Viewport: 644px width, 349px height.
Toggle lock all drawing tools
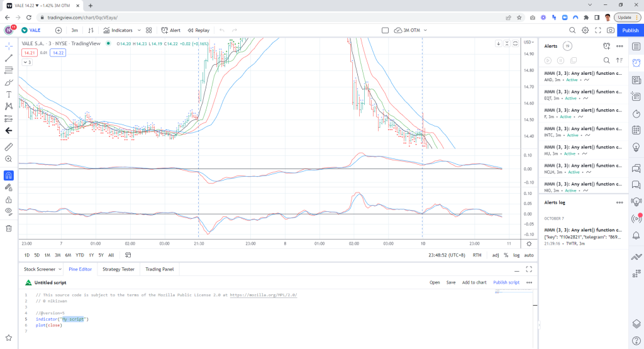click(x=9, y=200)
